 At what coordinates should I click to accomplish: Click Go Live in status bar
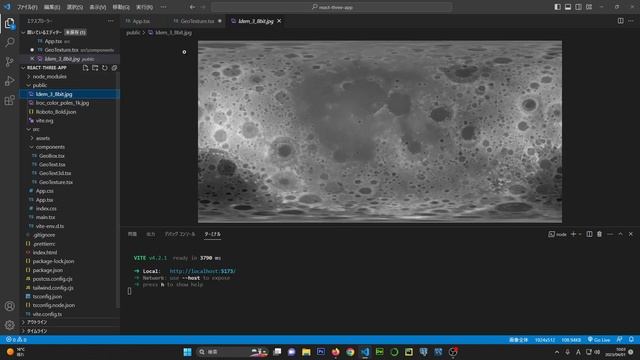pos(599,340)
